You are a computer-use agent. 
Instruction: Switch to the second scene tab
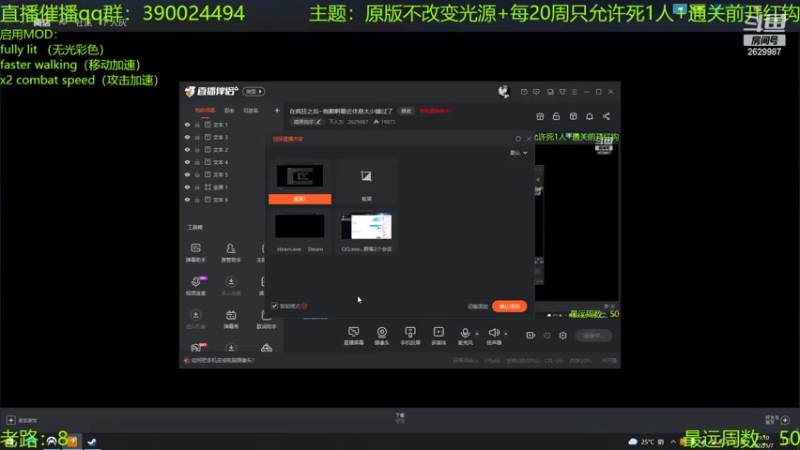click(229, 111)
